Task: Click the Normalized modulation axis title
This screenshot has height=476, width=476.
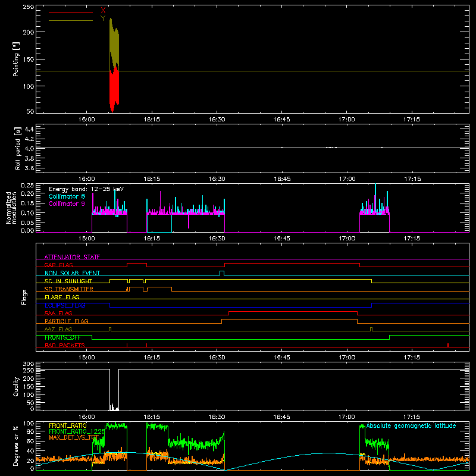Action: (x=11, y=208)
